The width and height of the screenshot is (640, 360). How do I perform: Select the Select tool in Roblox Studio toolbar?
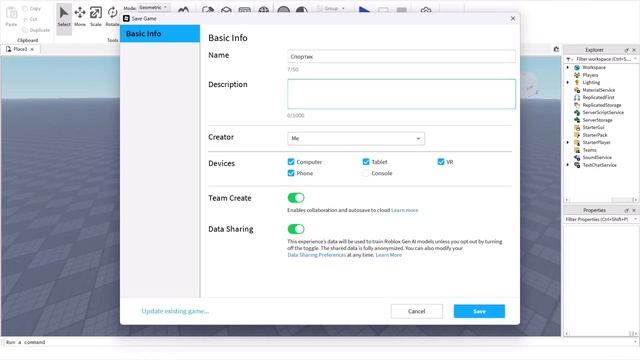(x=64, y=16)
